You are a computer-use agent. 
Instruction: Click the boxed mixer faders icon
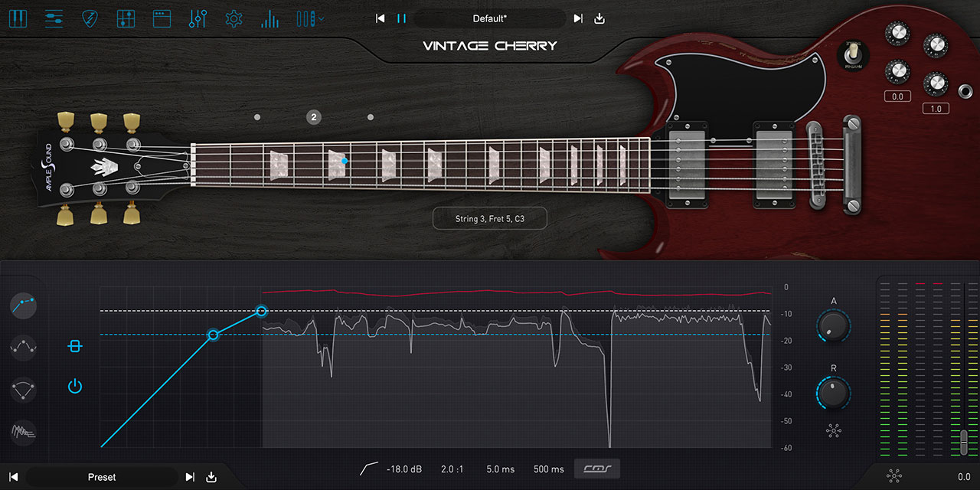coord(126,18)
